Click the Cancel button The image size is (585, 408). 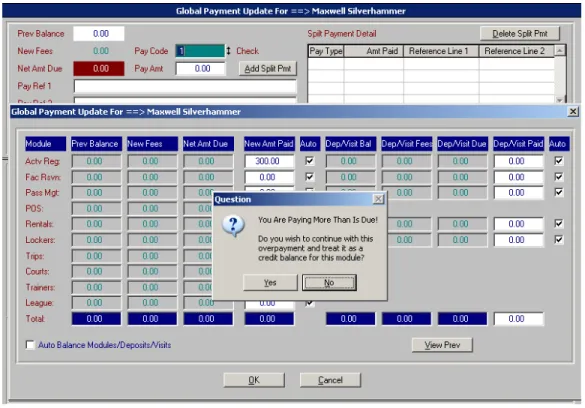[x=330, y=380]
